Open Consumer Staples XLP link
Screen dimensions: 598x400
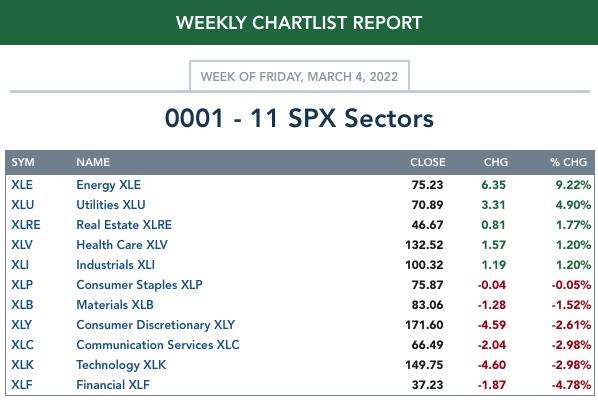click(x=139, y=285)
